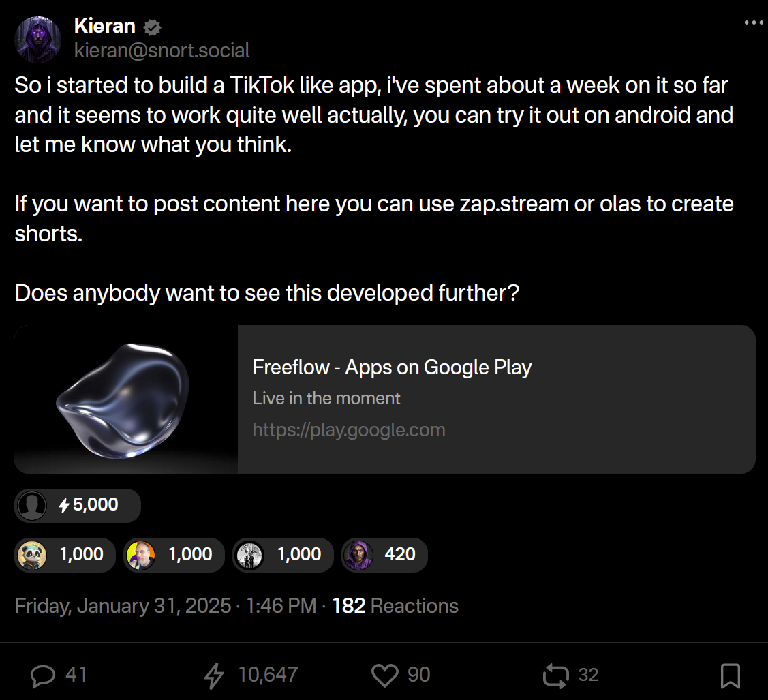Click the black-and-white avatar 1,000 zap
768x700 pixels.
[283, 555]
